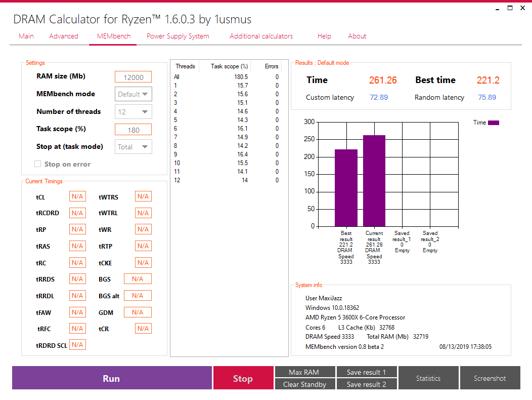Click the tWR timing field
The width and height of the screenshot is (532, 400).
click(143, 229)
